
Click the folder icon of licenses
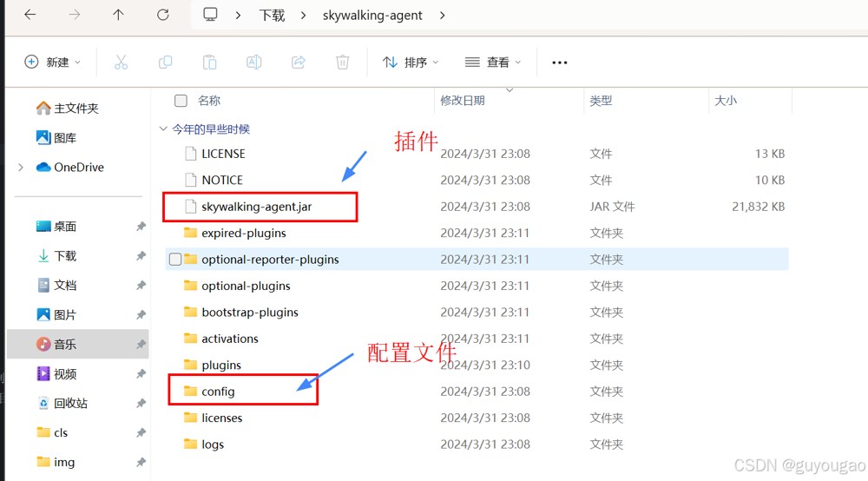pos(190,418)
